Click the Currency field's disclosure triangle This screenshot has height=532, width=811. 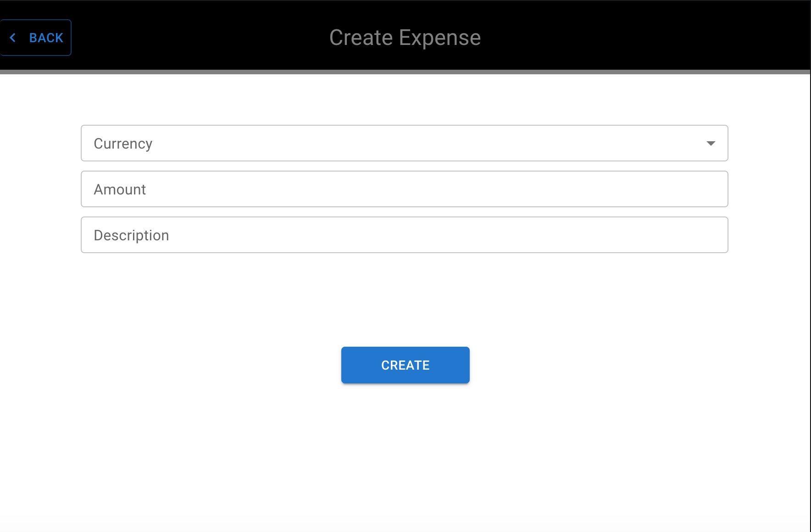click(x=711, y=143)
